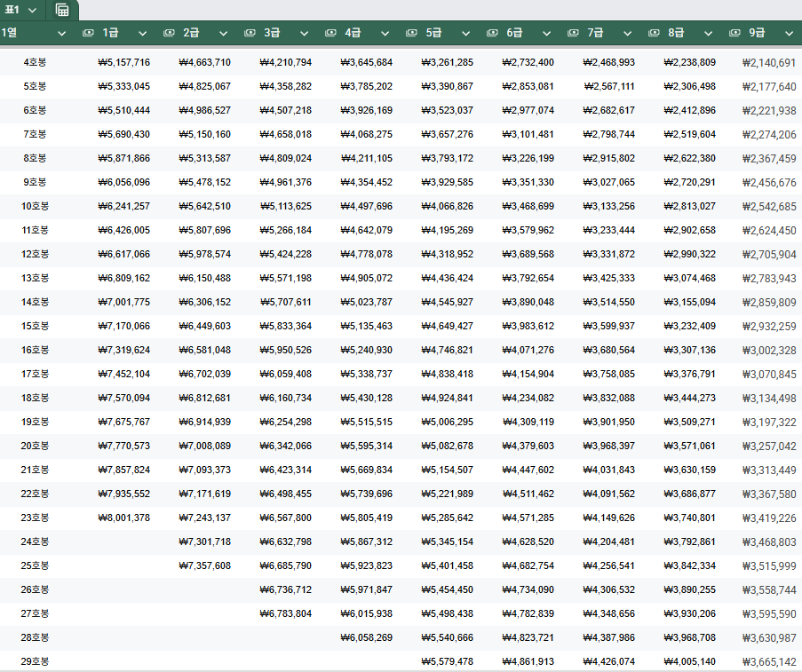Open the 9급 column filter dropdown

point(790,34)
